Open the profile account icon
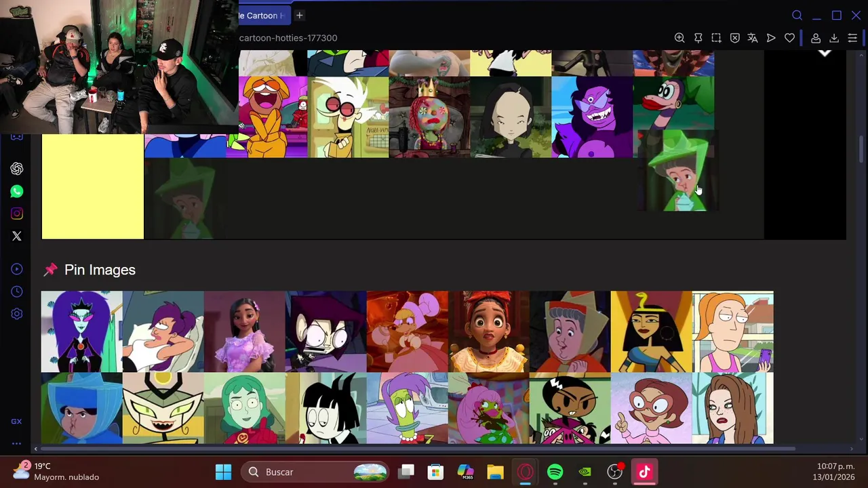 pos(816,38)
